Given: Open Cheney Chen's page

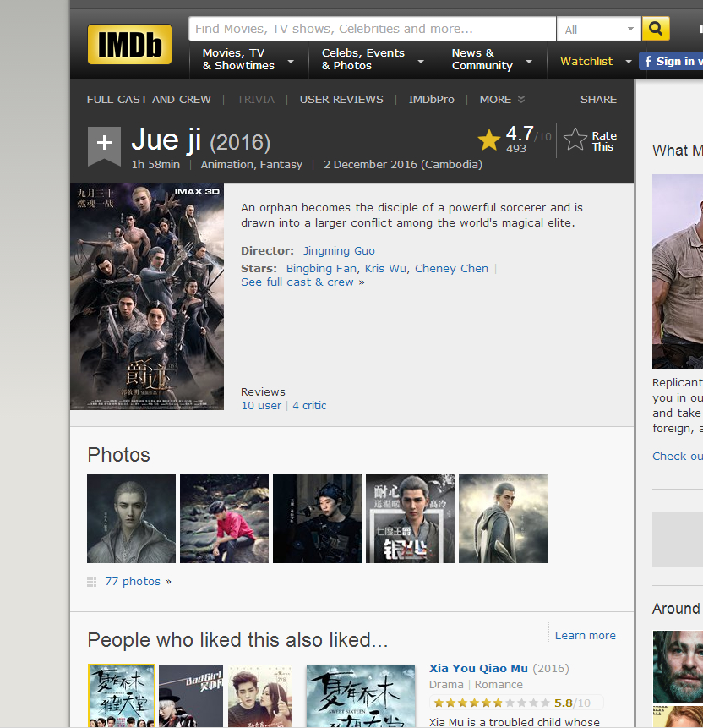Looking at the screenshot, I should coord(451,268).
